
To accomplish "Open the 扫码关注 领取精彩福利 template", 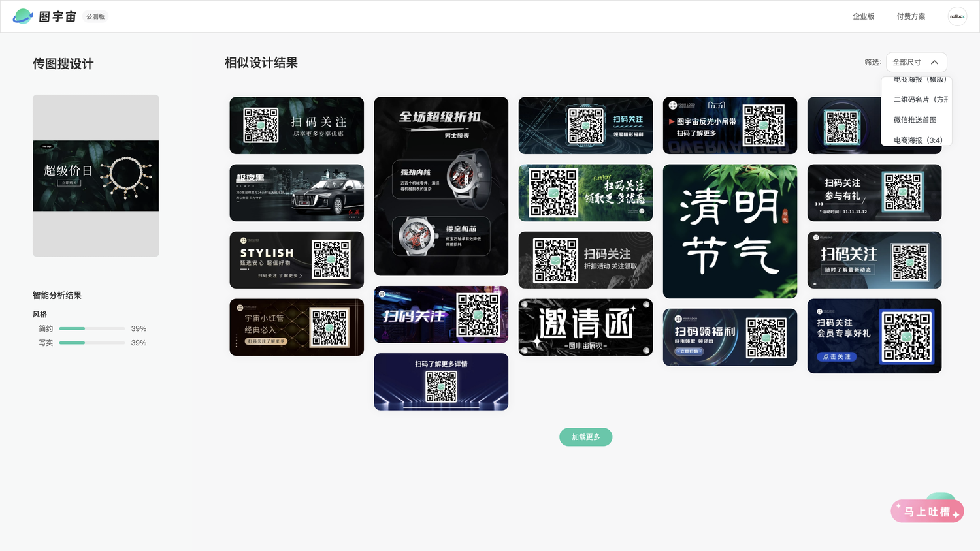I will coord(585,125).
